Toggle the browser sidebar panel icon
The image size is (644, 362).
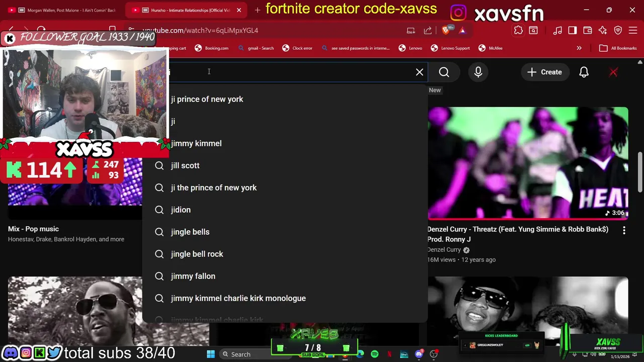[x=573, y=30]
